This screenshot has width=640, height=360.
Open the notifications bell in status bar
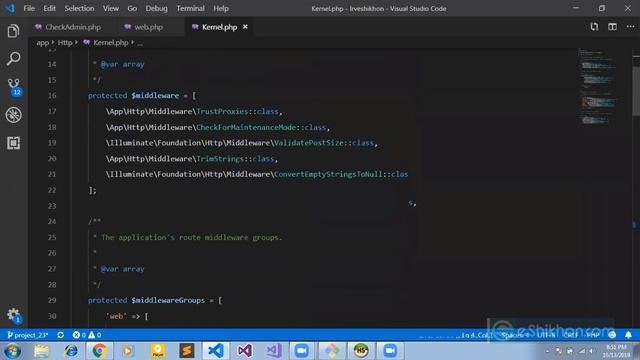(x=629, y=335)
